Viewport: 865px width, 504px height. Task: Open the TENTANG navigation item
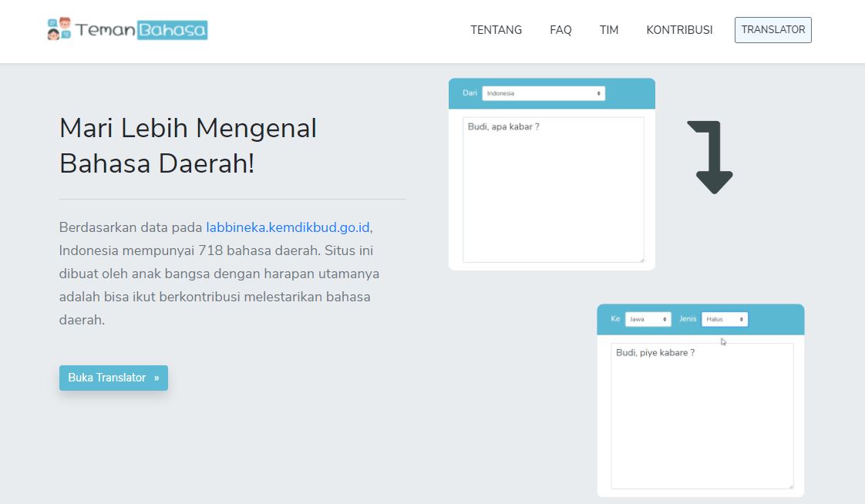(x=496, y=30)
